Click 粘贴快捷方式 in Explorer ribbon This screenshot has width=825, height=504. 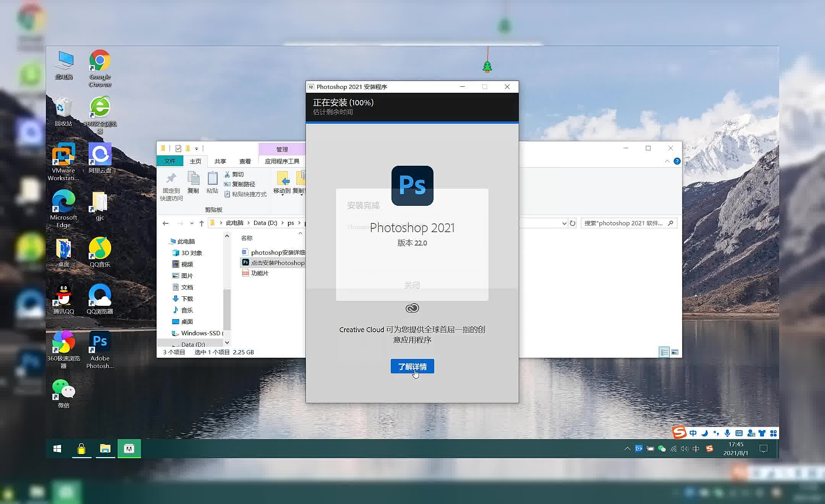click(x=245, y=194)
